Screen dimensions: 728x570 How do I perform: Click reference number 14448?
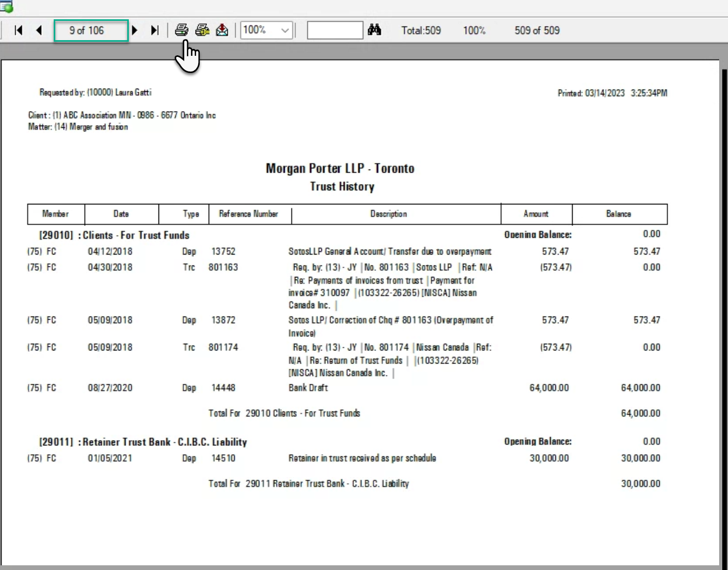[223, 388]
